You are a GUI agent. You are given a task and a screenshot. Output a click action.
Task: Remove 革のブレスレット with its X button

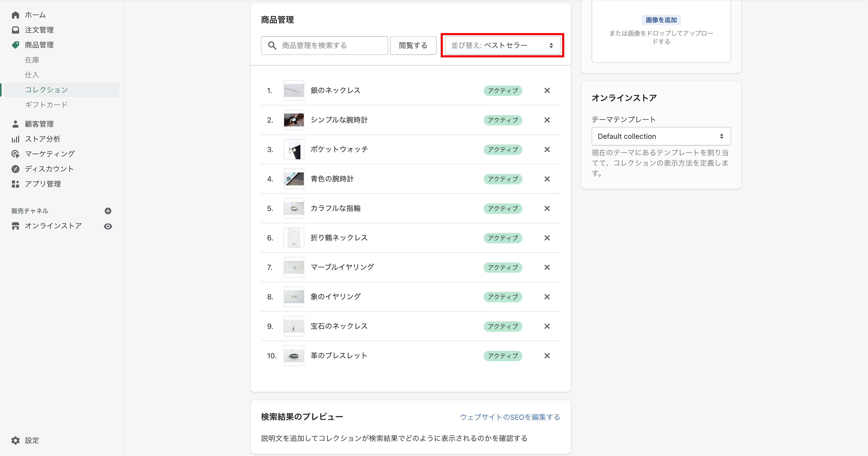point(547,356)
